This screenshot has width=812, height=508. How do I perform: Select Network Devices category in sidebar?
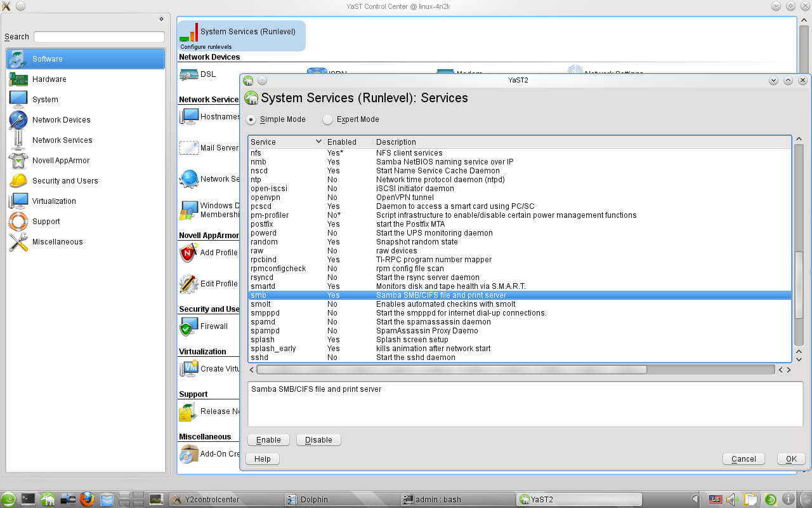(x=86, y=120)
